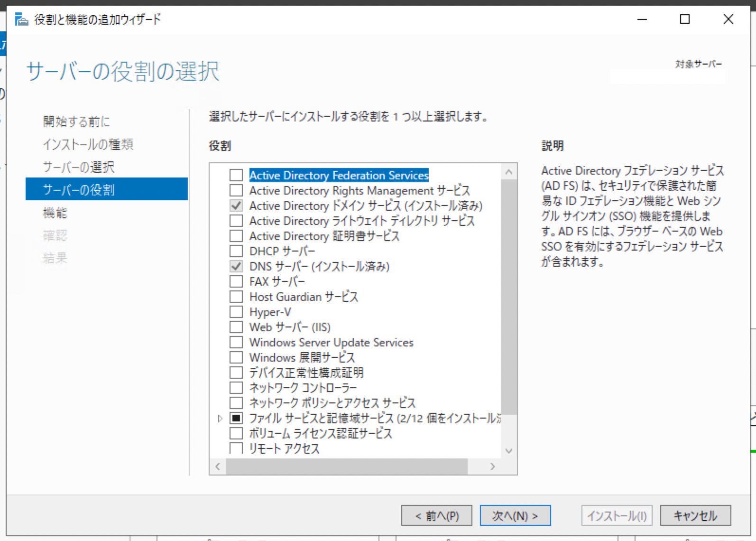Check Active Directory 証明書サービス checkbox

point(236,236)
